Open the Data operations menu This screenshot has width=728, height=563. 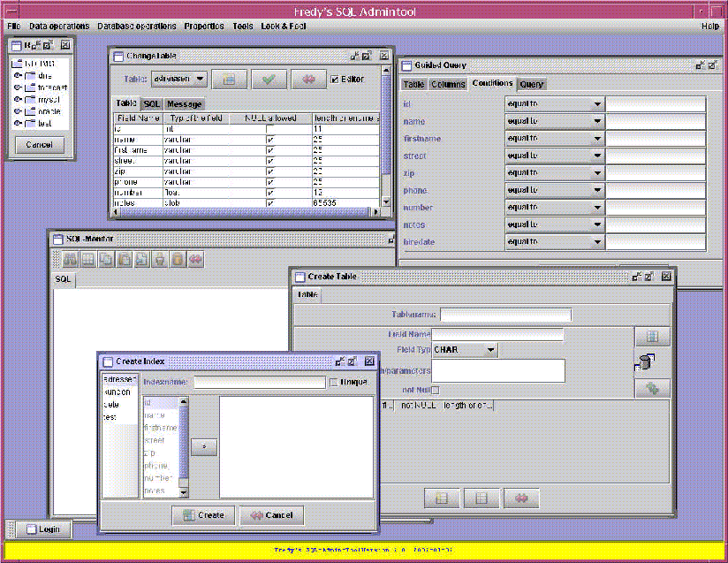tap(59, 26)
